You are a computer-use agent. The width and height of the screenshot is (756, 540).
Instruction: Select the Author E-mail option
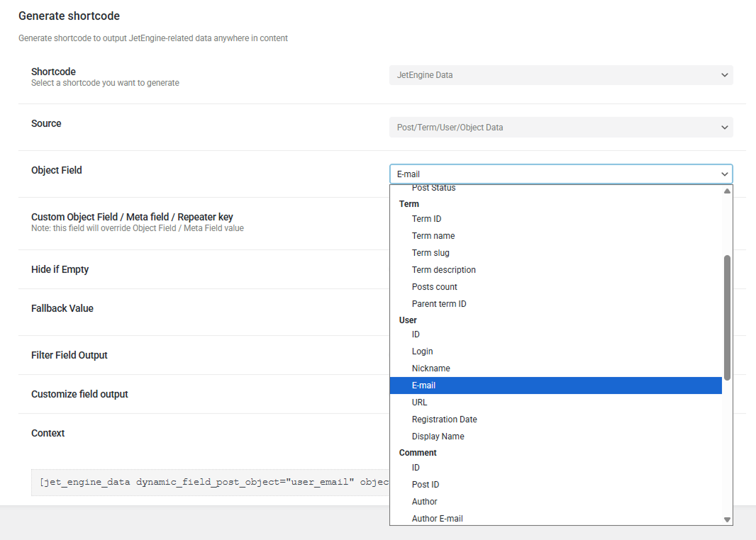(x=556, y=518)
